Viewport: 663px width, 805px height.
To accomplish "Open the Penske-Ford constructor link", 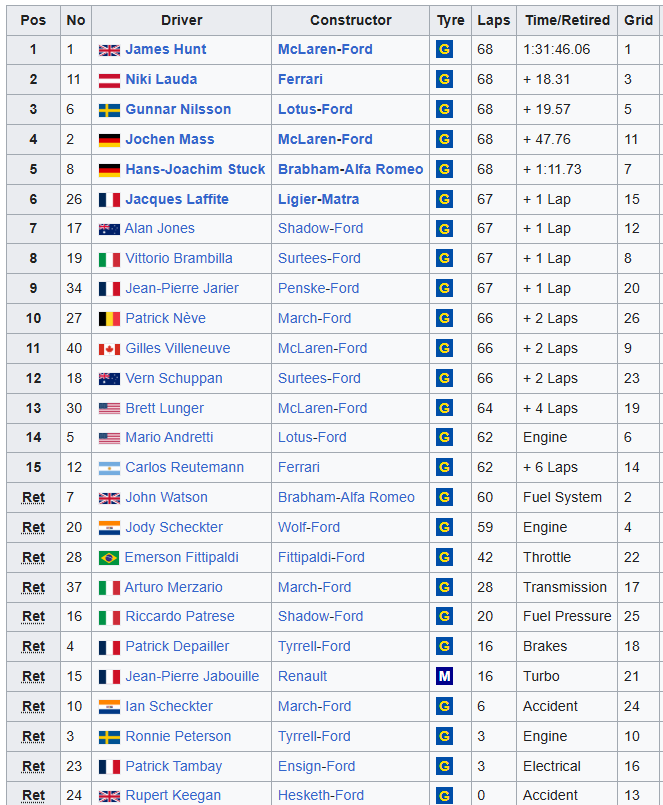I will pyautogui.click(x=318, y=288).
